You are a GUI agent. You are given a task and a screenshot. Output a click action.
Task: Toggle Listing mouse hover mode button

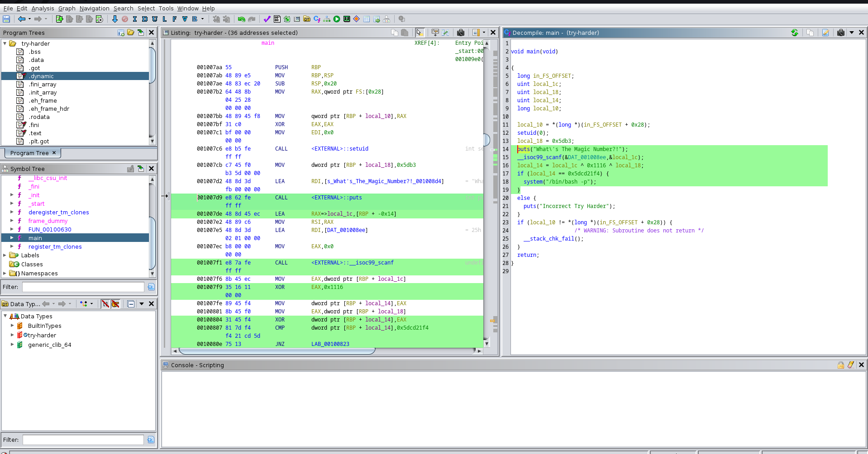tap(420, 33)
